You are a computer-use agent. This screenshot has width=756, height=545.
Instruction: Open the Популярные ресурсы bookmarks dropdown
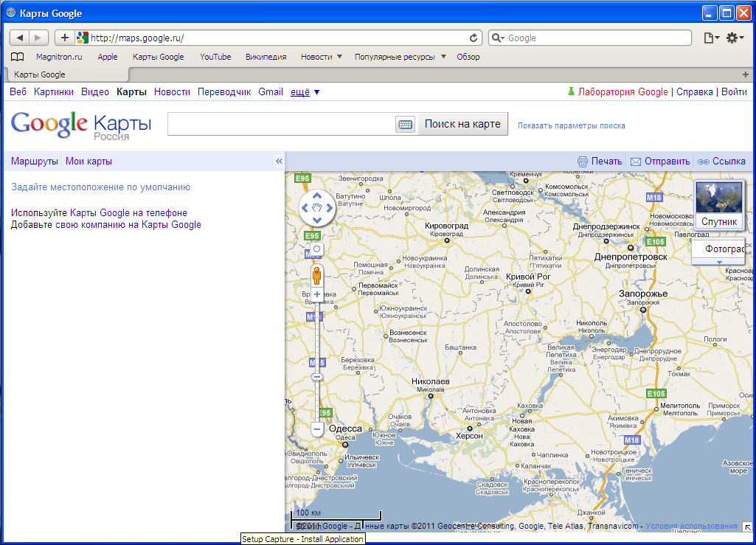400,57
